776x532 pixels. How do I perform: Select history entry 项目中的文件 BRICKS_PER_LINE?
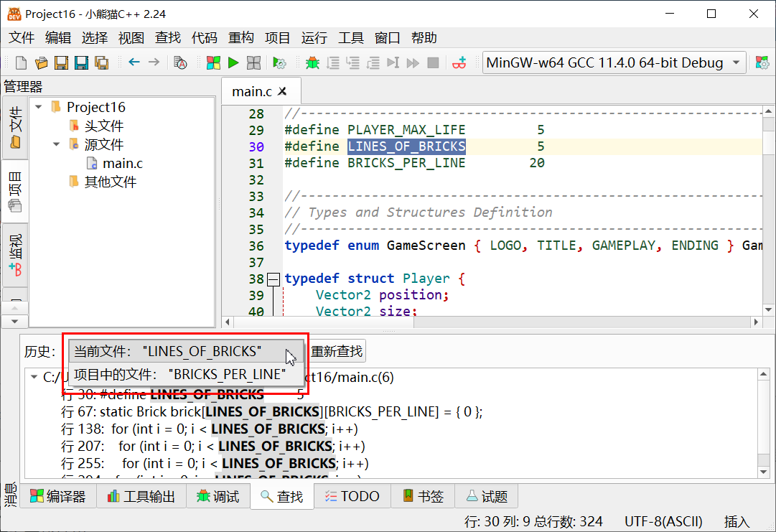coord(186,375)
